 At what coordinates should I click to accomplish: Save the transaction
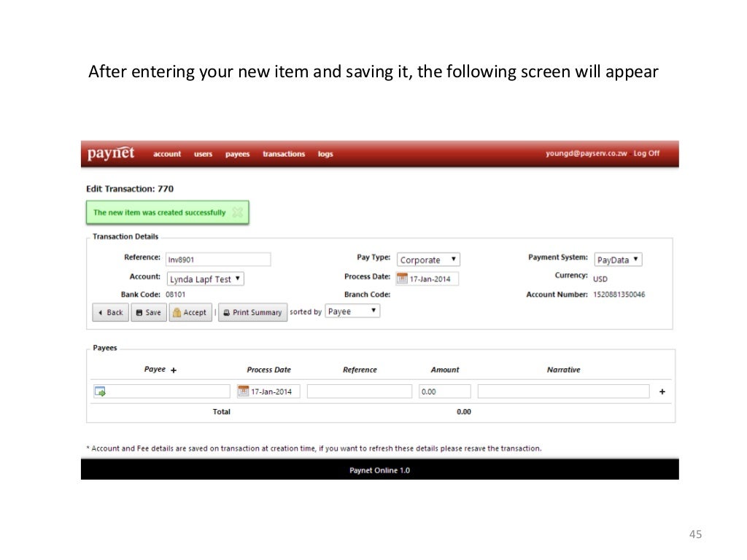pyautogui.click(x=149, y=312)
